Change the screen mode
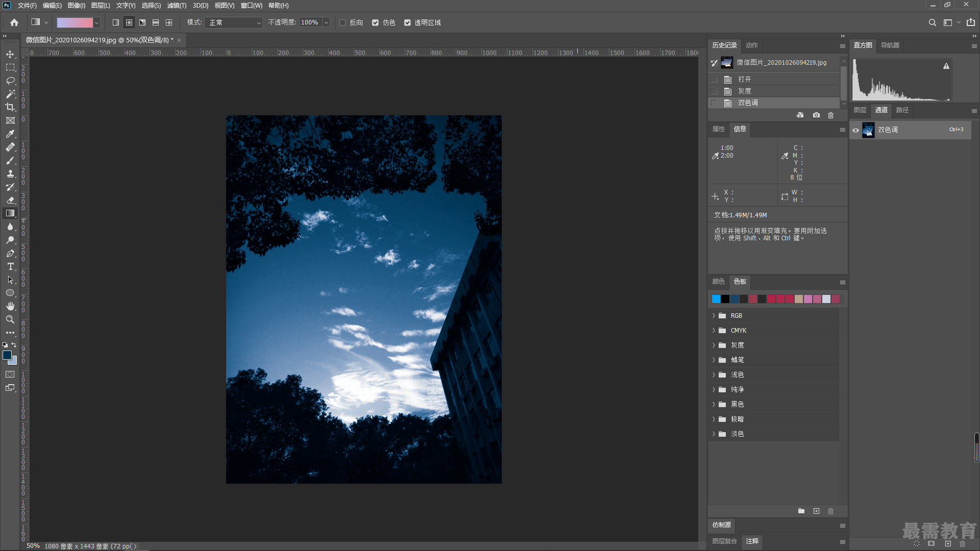 click(x=10, y=388)
